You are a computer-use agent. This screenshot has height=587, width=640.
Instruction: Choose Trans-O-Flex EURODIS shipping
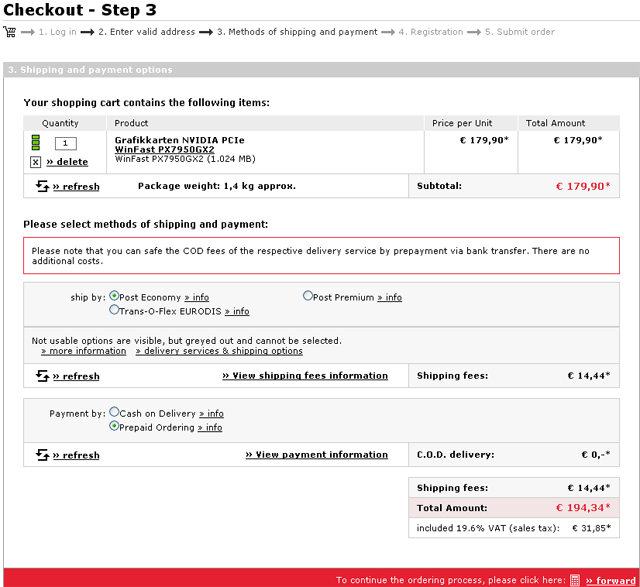point(115,311)
